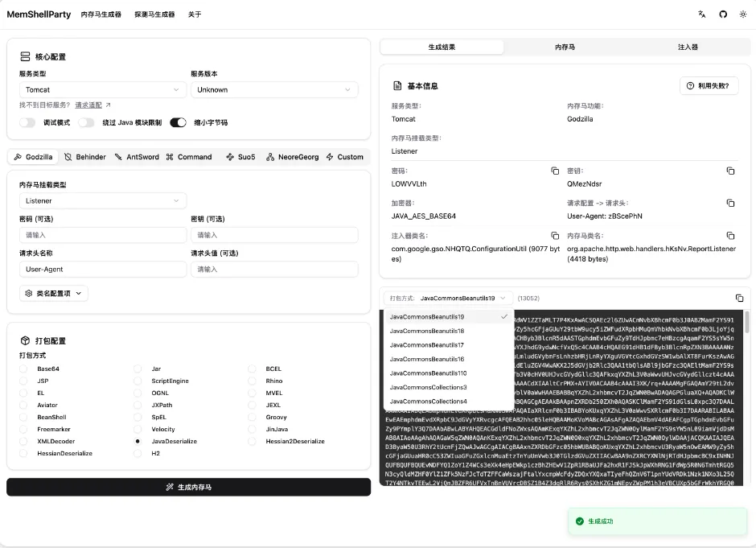
Task: Follow the 请求适配 link
Action: pos(88,105)
